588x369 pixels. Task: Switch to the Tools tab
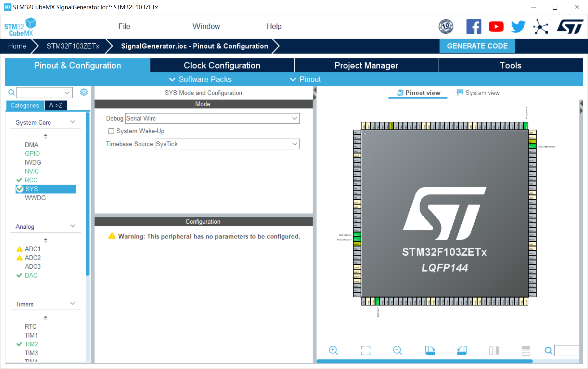511,65
